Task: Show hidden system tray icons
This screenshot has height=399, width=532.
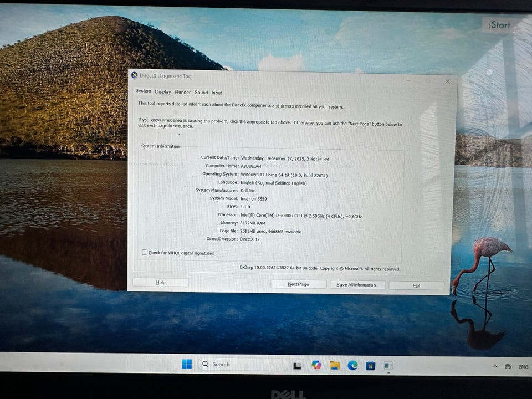Action: click(x=495, y=366)
